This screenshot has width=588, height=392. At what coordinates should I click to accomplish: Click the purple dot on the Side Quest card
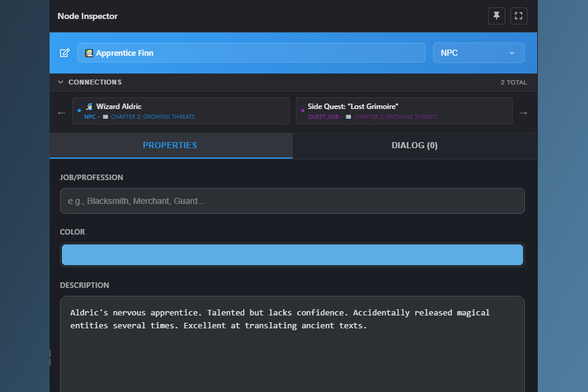(303, 110)
